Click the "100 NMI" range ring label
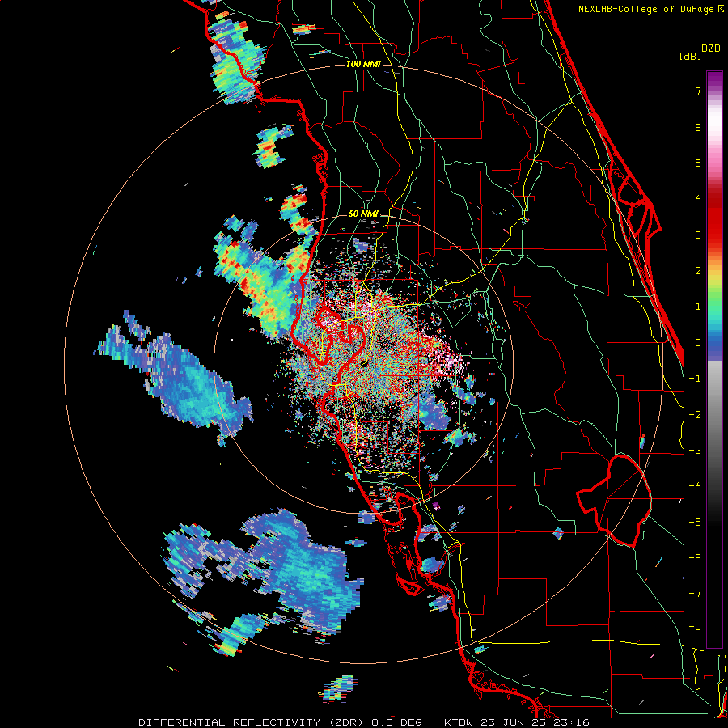The height and width of the screenshot is (728, 728). pos(363,64)
